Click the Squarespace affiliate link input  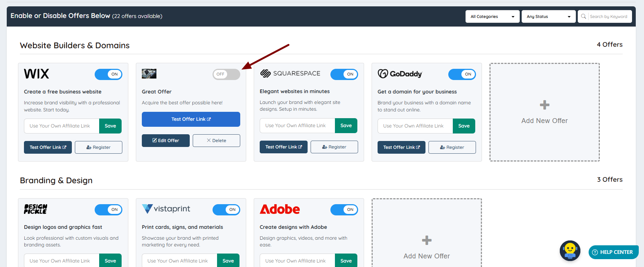(297, 126)
